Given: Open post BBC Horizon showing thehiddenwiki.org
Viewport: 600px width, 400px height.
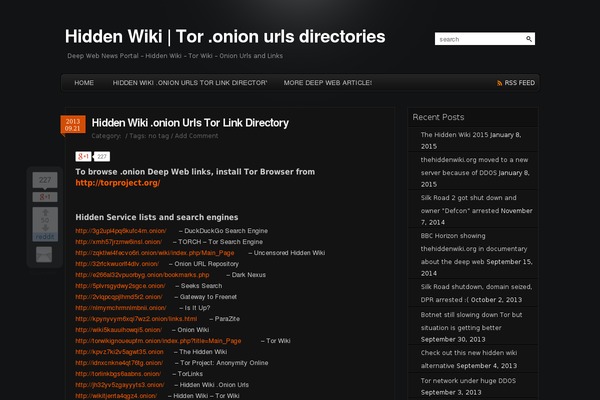Looking at the screenshot, I should 474,249.
